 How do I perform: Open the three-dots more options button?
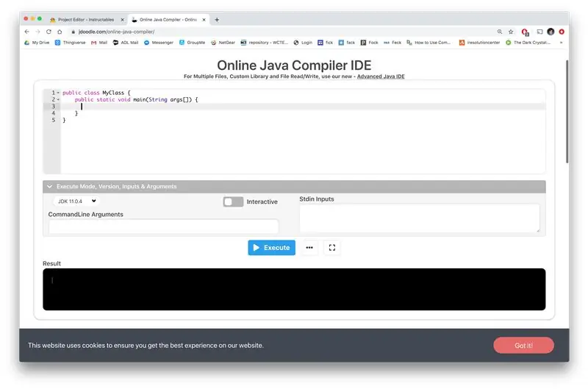pyautogui.click(x=309, y=248)
